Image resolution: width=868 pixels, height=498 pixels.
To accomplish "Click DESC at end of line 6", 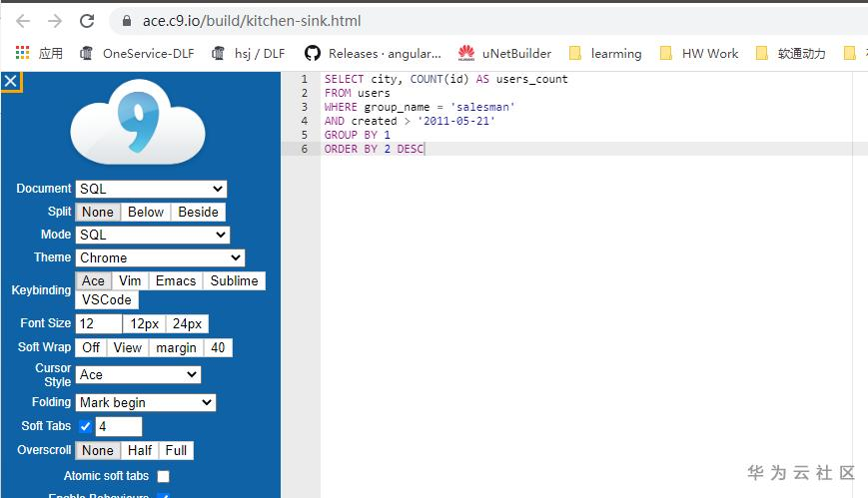I will [x=411, y=149].
